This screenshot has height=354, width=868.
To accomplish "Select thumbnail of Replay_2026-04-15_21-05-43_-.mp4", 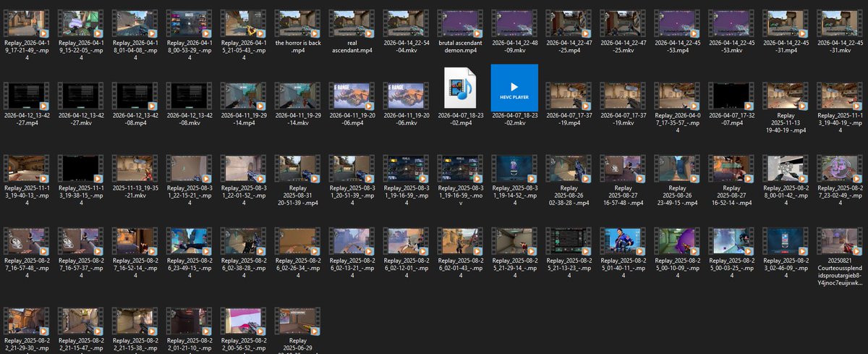I will pos(243,24).
